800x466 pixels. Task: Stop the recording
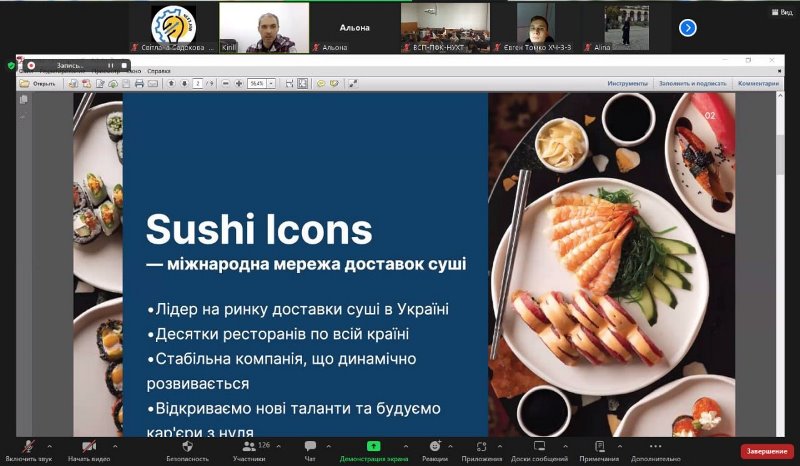pyautogui.click(x=124, y=65)
